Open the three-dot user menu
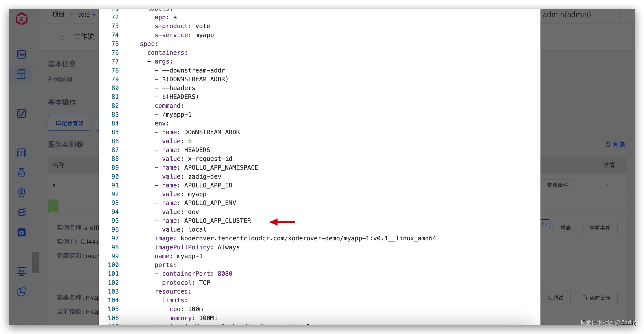Viewport: 644px width, 334px height. (620, 15)
